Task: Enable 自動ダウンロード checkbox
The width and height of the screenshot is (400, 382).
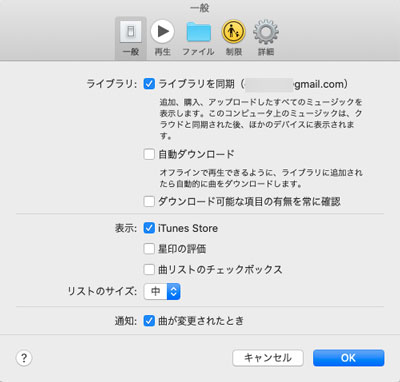Action: point(149,154)
